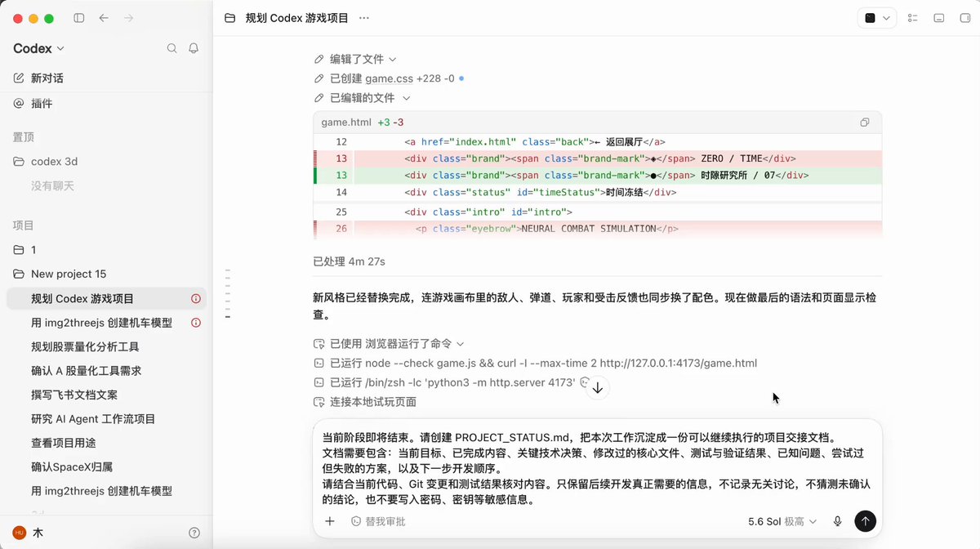Open the created game.css file link
Screen dimensions: 980x549
389,78
